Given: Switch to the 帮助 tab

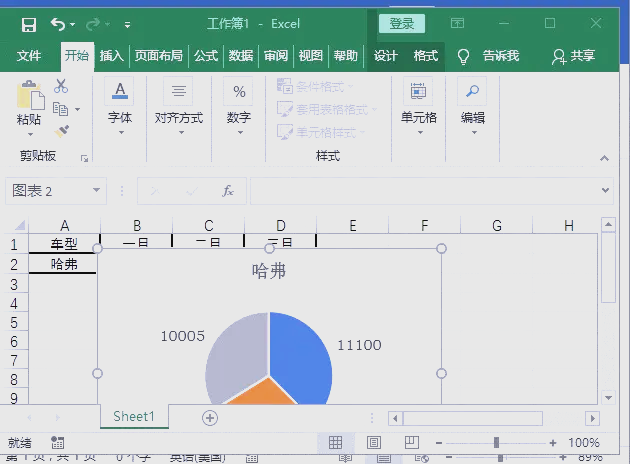Looking at the screenshot, I should pos(346,55).
